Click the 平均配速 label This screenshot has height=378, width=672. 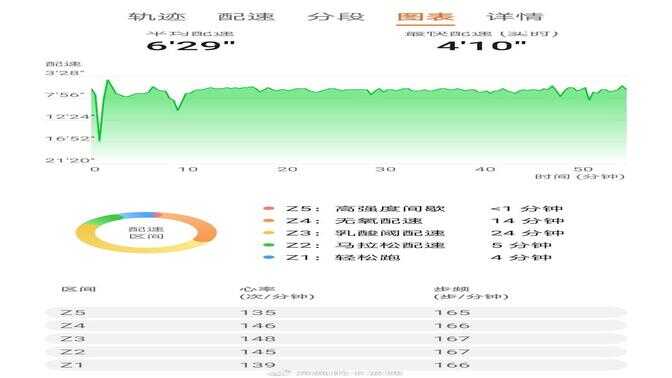point(190,33)
